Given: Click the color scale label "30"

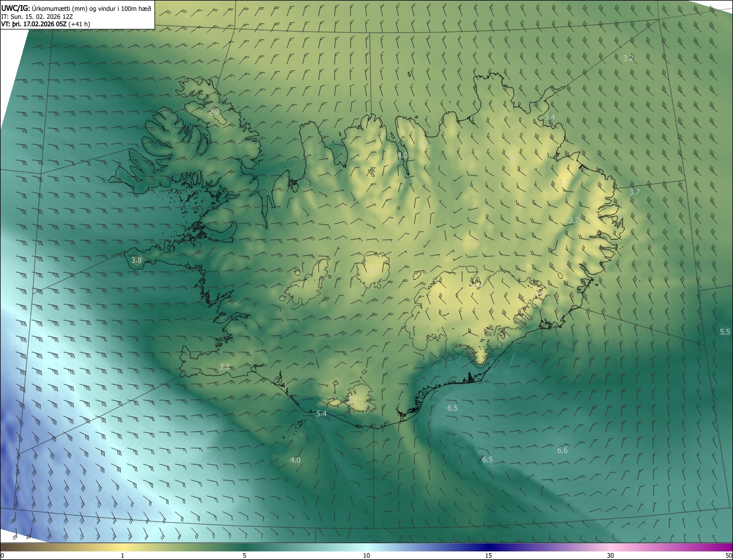Looking at the screenshot, I should pyautogui.click(x=610, y=555).
